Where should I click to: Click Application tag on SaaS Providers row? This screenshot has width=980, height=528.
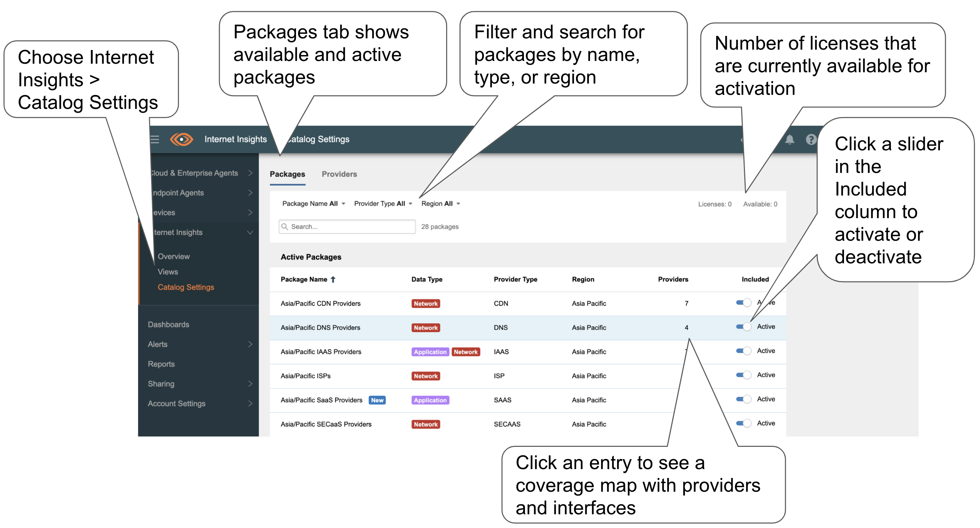tap(430, 400)
